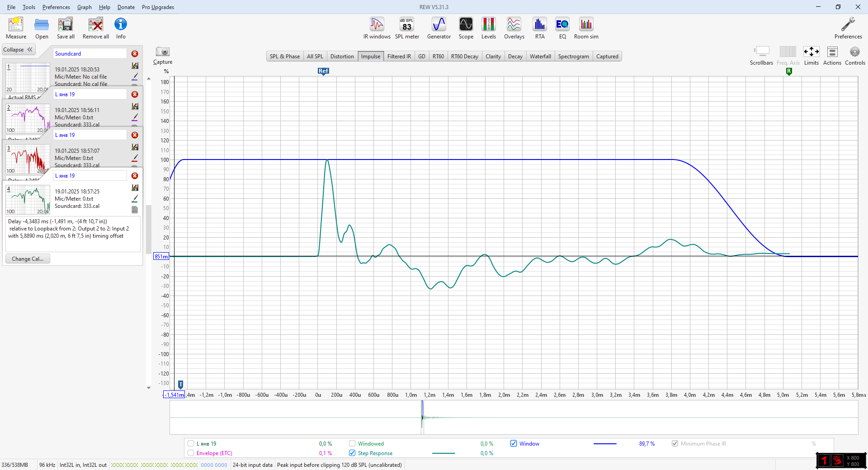This screenshot has width=868, height=470.
Task: Uncheck the Window trace checkbox
Action: point(514,444)
